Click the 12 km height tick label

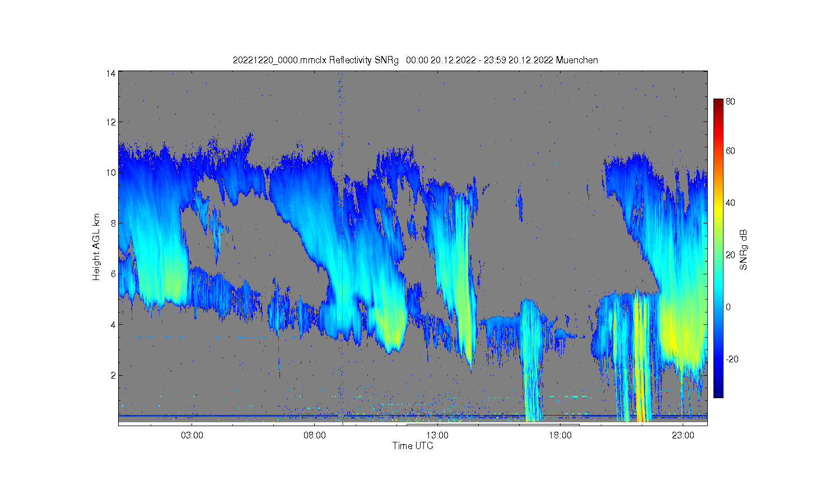tap(111, 122)
